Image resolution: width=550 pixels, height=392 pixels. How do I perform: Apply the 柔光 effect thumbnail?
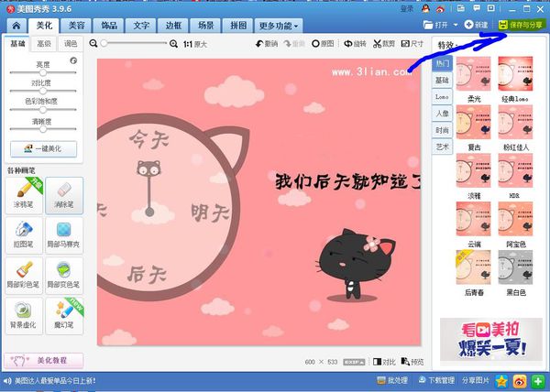[474, 73]
